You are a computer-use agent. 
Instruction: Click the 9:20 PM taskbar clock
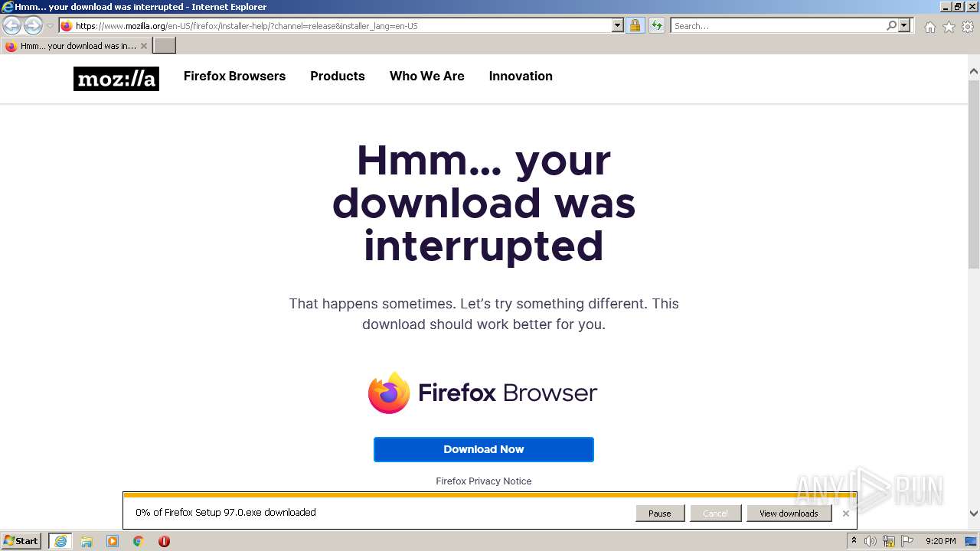[x=940, y=541]
